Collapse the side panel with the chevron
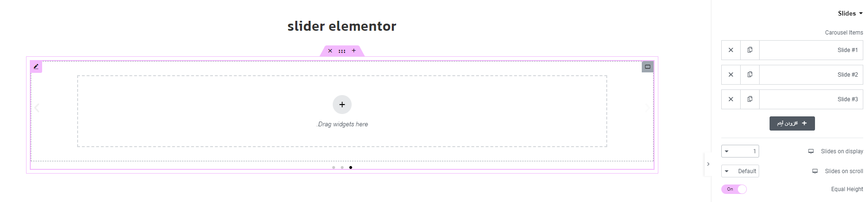This screenshot has height=202, width=868. [x=708, y=164]
